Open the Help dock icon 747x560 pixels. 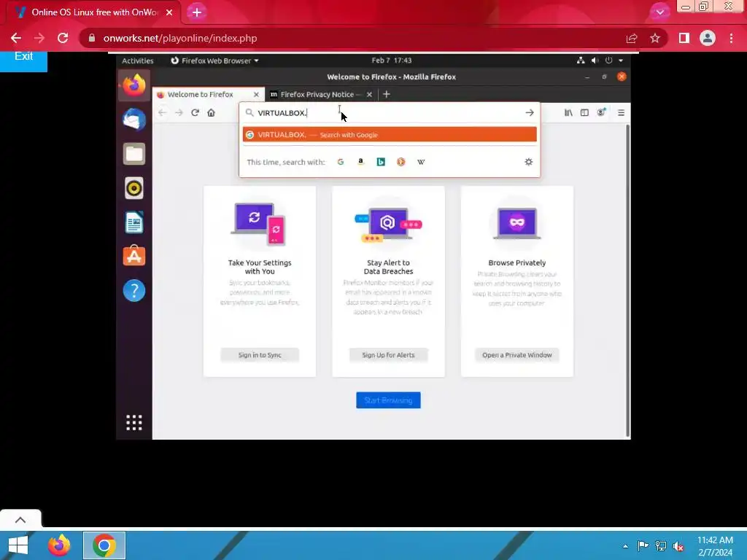[x=134, y=290]
